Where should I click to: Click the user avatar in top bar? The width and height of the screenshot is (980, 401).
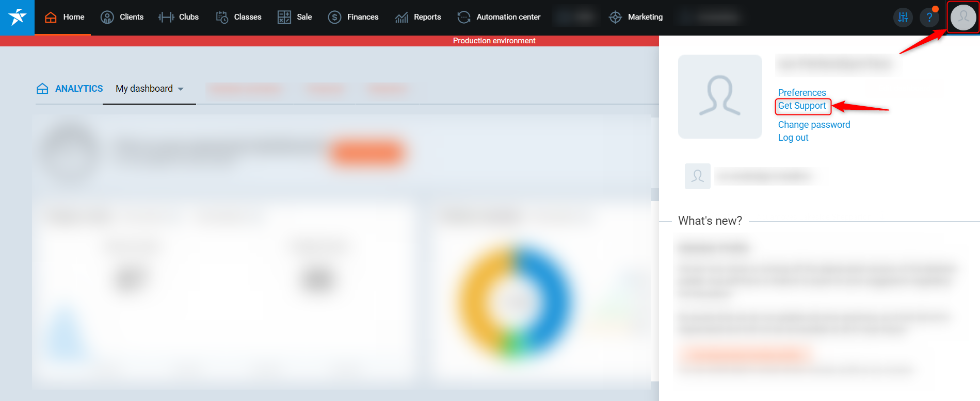(963, 18)
